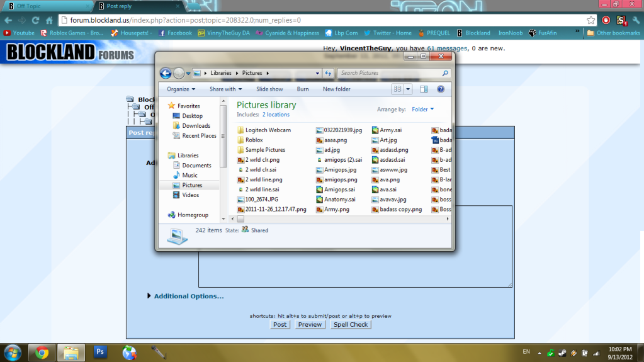Expand Additional Options on the forum
644x362 pixels.
coord(188,296)
